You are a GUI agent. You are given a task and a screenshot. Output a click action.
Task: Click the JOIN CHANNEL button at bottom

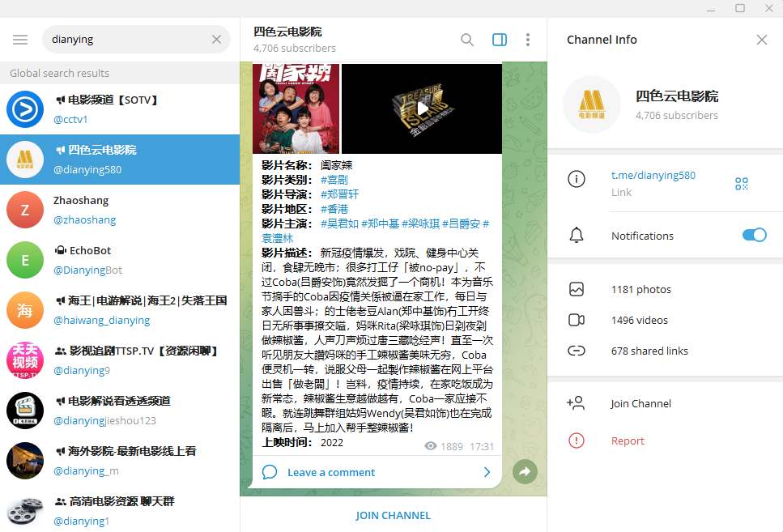393,515
